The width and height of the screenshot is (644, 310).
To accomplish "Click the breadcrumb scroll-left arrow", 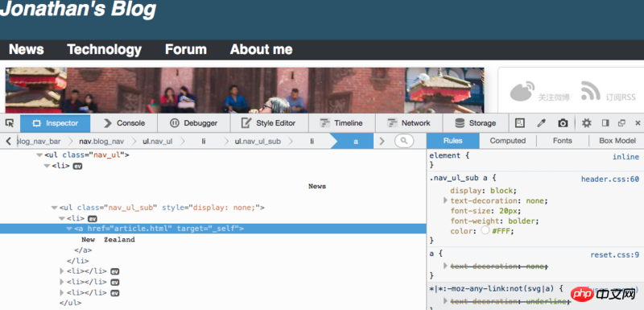I will tap(8, 141).
